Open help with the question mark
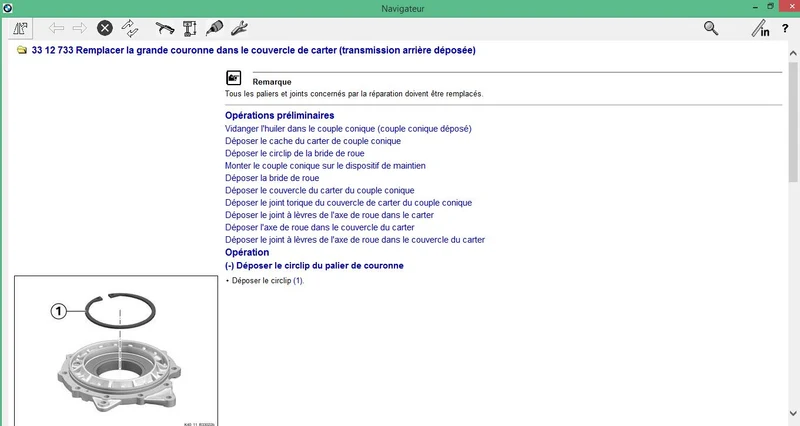 [785, 29]
